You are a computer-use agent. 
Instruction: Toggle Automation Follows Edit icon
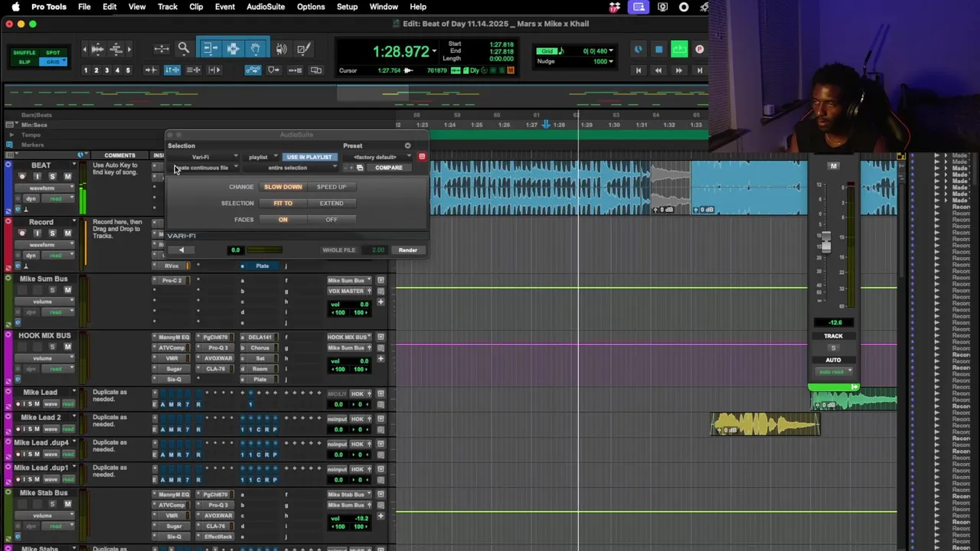(253, 70)
